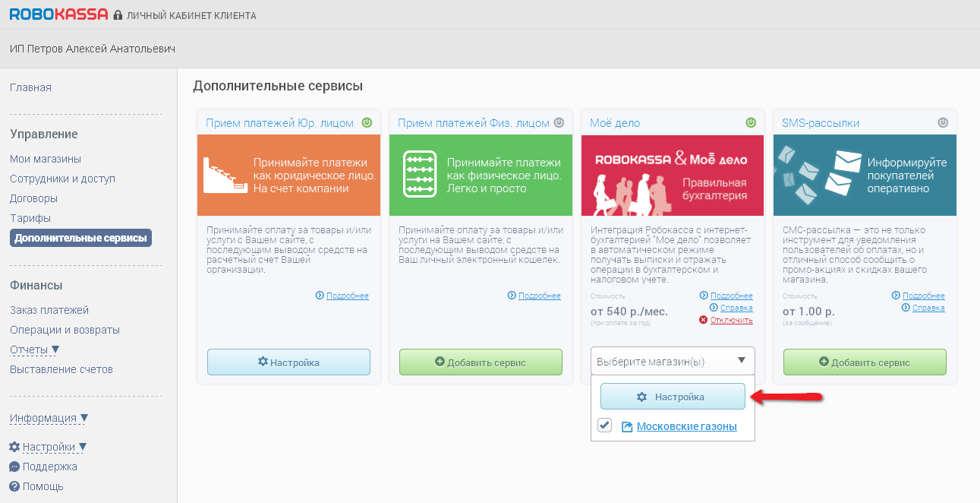Toggle power icon on Прием платежей Физ. лицом card
Screen dimensions: 980x503
(x=559, y=122)
